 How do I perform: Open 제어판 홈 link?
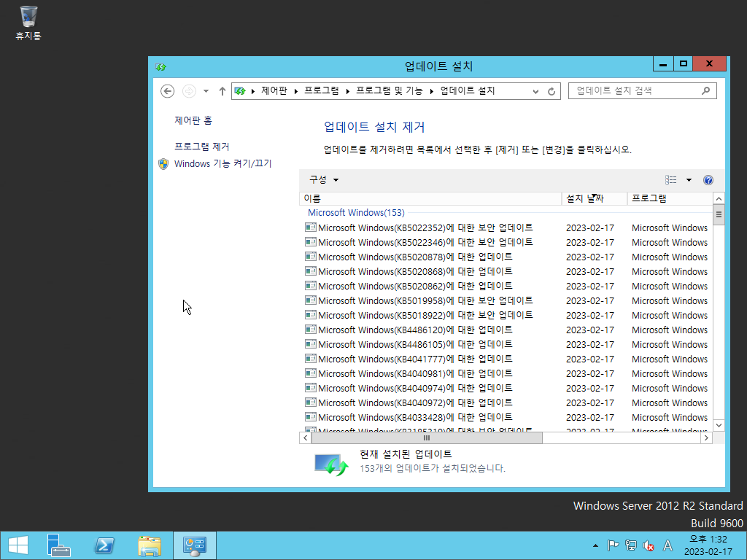193,120
